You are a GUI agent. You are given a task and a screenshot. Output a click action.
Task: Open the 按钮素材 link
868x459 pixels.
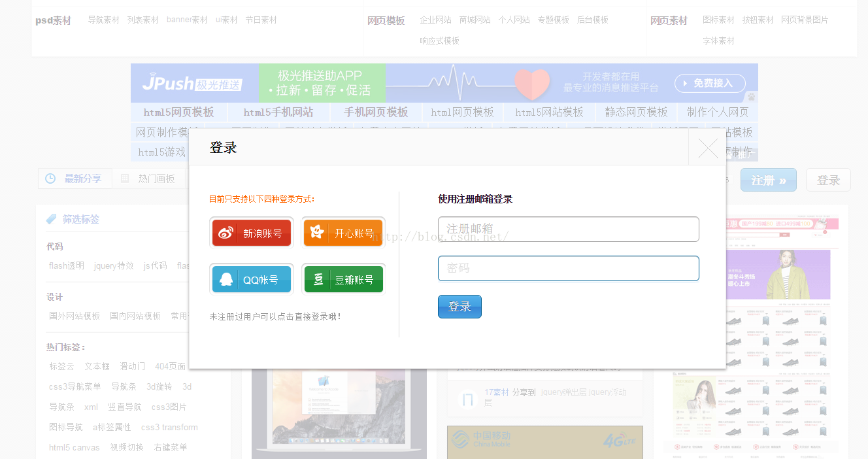point(758,20)
